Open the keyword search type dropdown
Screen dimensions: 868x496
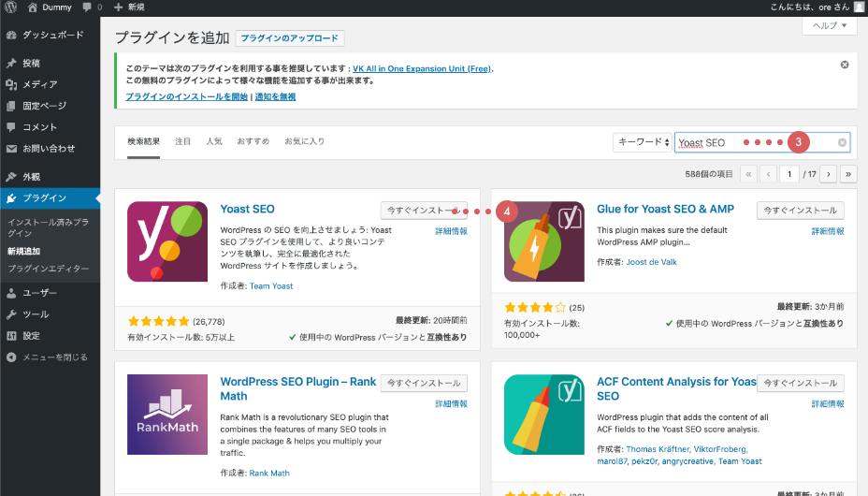(642, 142)
